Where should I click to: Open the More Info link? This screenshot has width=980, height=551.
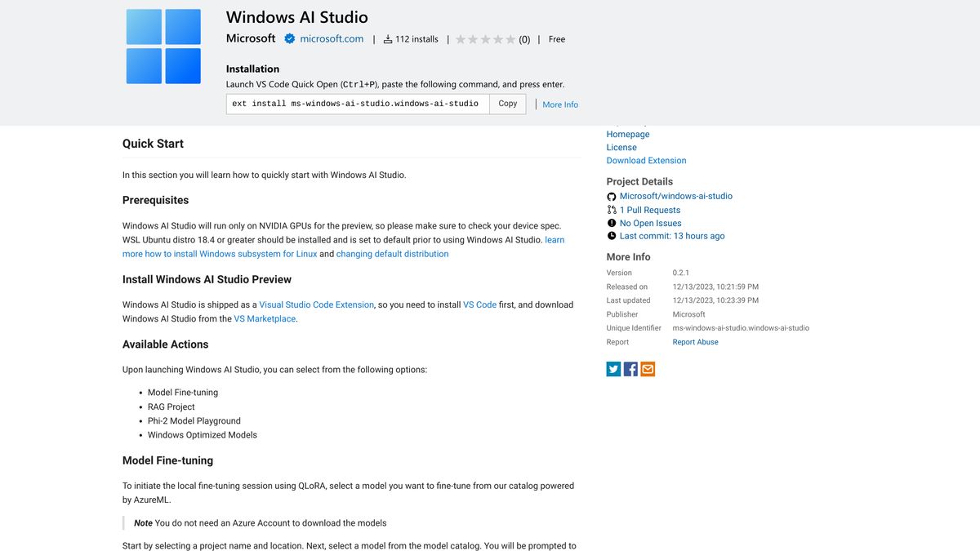click(x=559, y=104)
